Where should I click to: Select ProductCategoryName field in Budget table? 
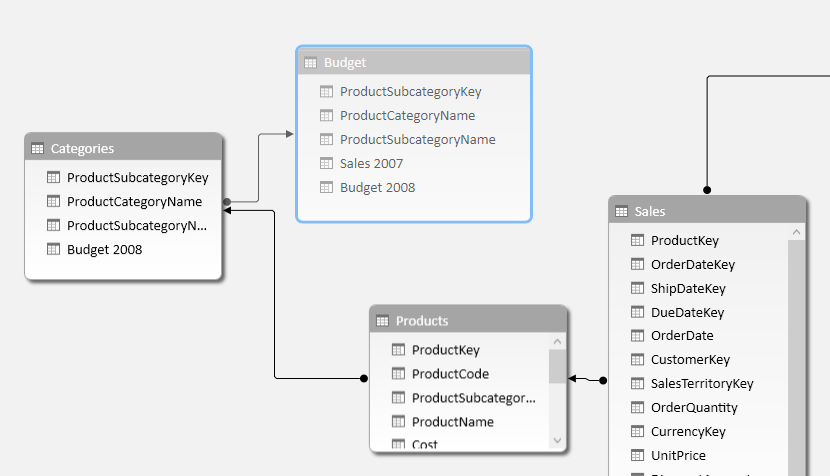pyautogui.click(x=407, y=115)
